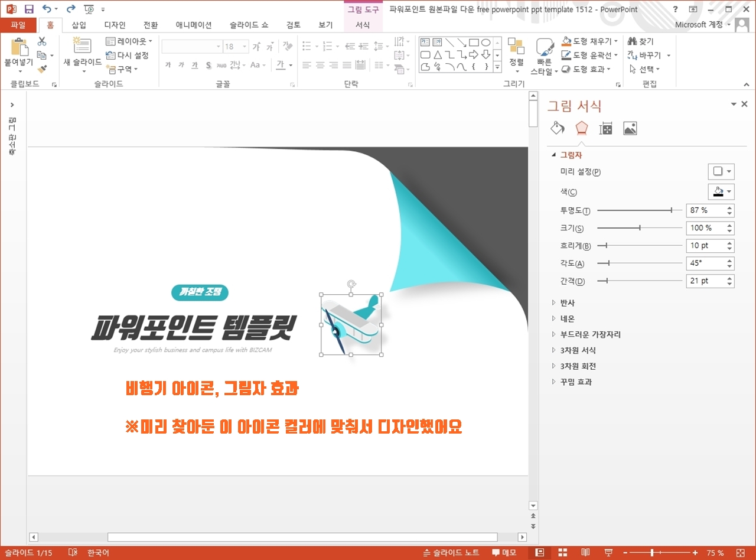Screen dimensions: 756x560
Task: Open the Effects pentagon tab in 그림 서식
Action: [582, 128]
